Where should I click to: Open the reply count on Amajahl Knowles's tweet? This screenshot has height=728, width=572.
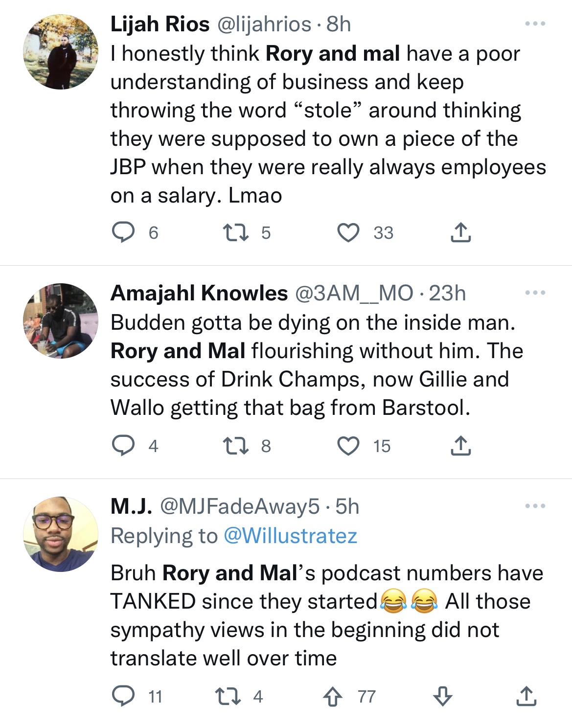tap(124, 445)
